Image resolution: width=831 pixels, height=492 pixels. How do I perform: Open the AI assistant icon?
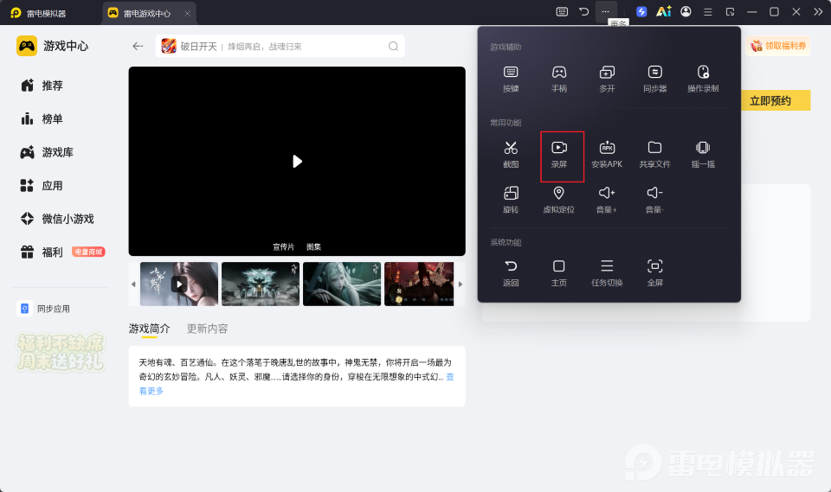click(664, 12)
